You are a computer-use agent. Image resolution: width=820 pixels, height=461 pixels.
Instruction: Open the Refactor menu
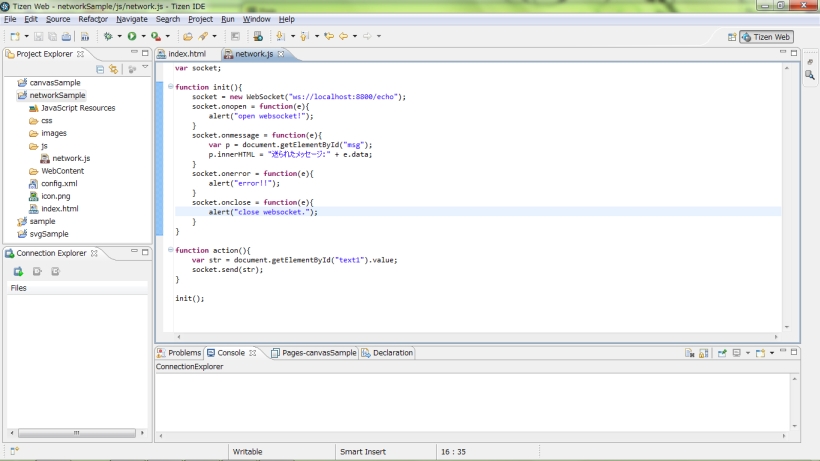point(93,19)
